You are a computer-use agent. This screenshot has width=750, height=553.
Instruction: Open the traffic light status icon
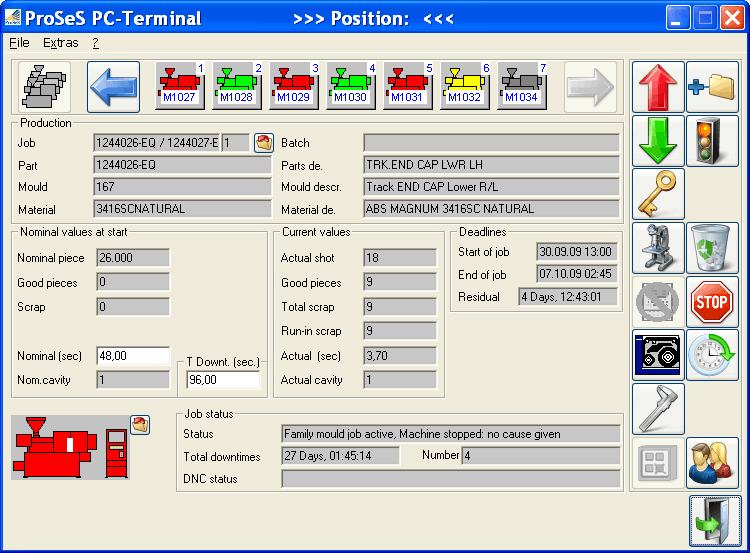712,141
